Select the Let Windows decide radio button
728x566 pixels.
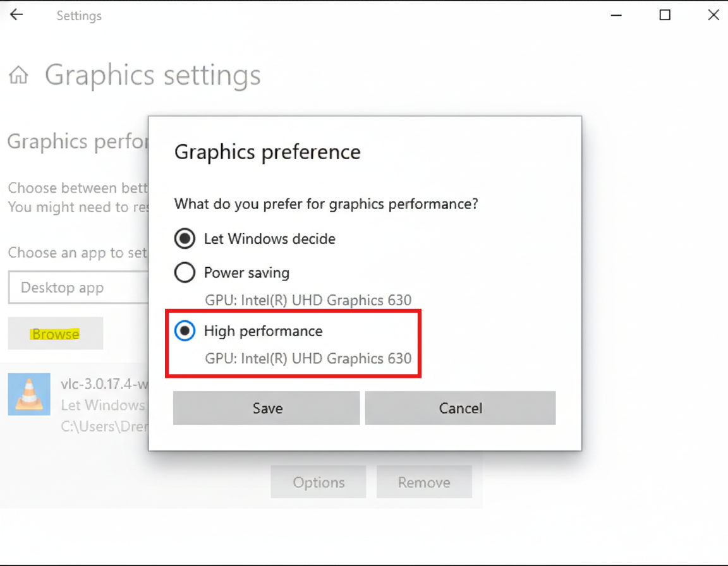(x=185, y=239)
